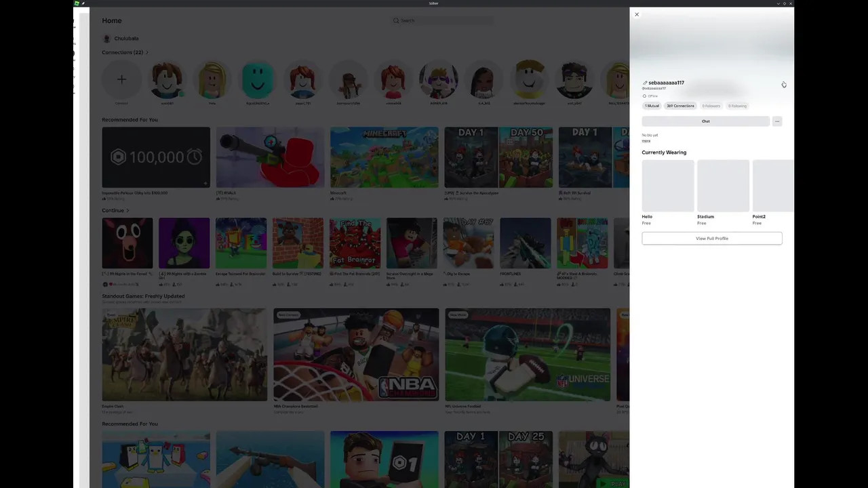Open the RIVALS game thumbnail
The image size is (868, 488).
click(x=270, y=157)
